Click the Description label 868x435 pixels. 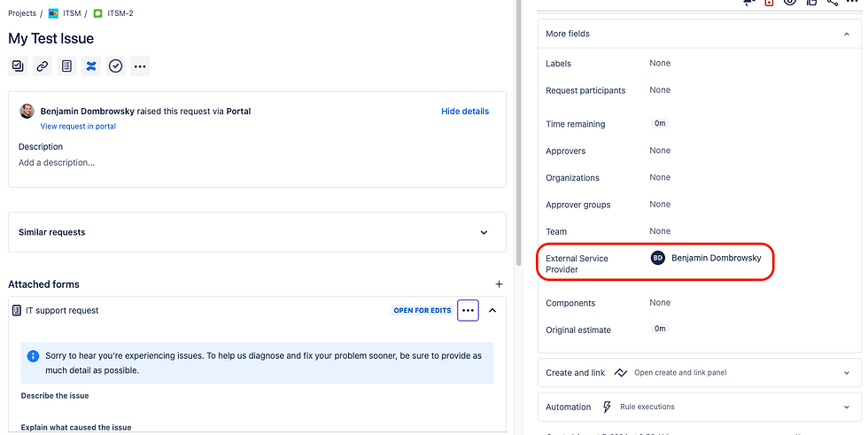(41, 147)
